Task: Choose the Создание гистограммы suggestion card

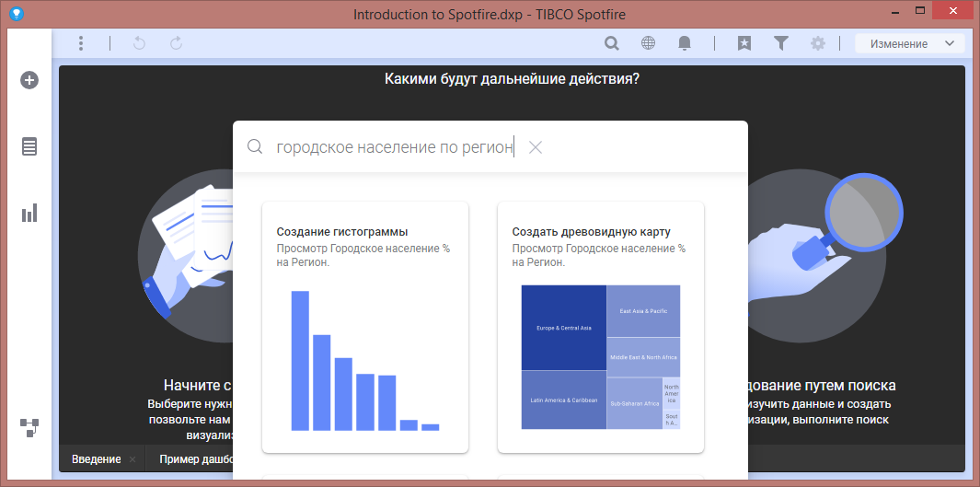Action: click(x=365, y=327)
